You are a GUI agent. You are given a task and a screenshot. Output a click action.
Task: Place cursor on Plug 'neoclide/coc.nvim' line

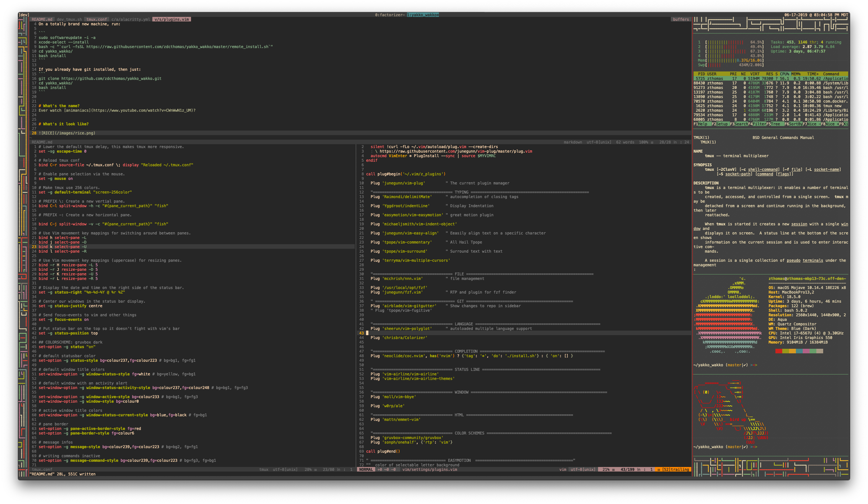[472, 356]
